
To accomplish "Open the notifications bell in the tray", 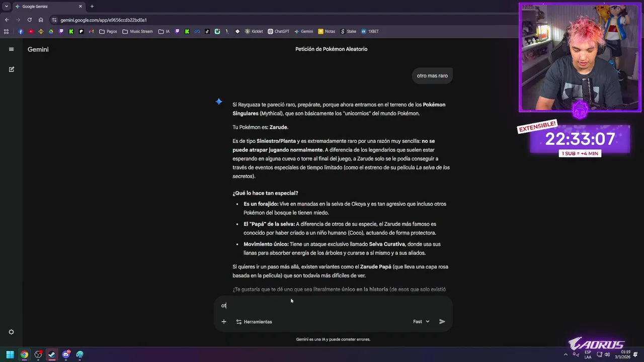I will click(x=635, y=354).
